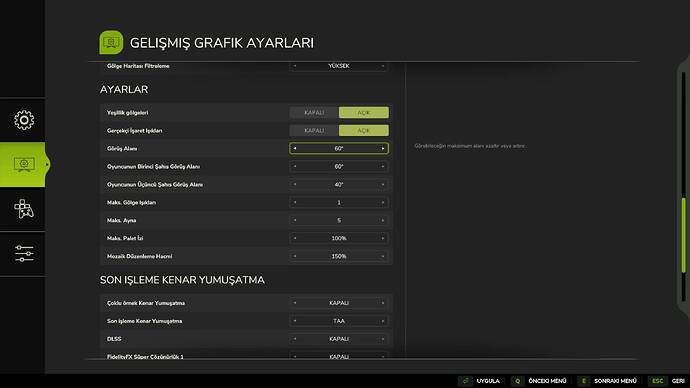690x388 pixels.
Task: Increase Üçüncü Şahıs Görüş Alanı value
Action: click(383, 185)
